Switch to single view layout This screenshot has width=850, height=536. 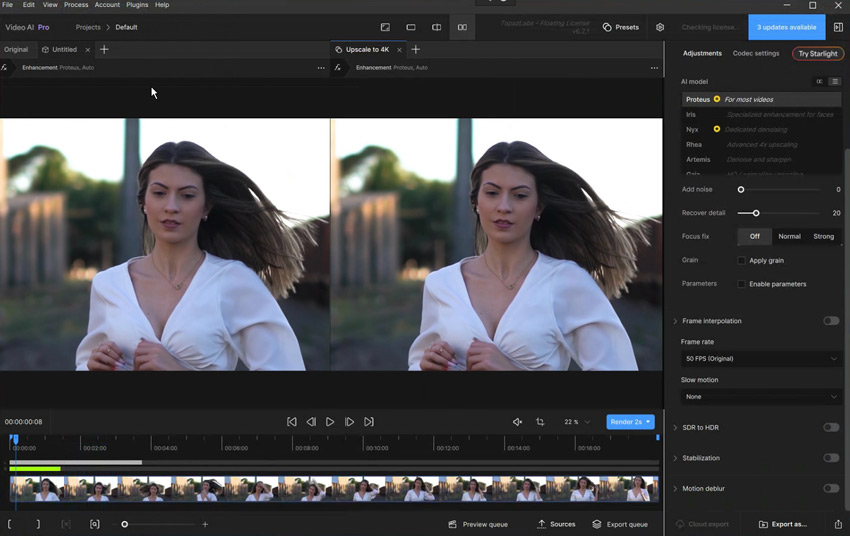pyautogui.click(x=411, y=27)
